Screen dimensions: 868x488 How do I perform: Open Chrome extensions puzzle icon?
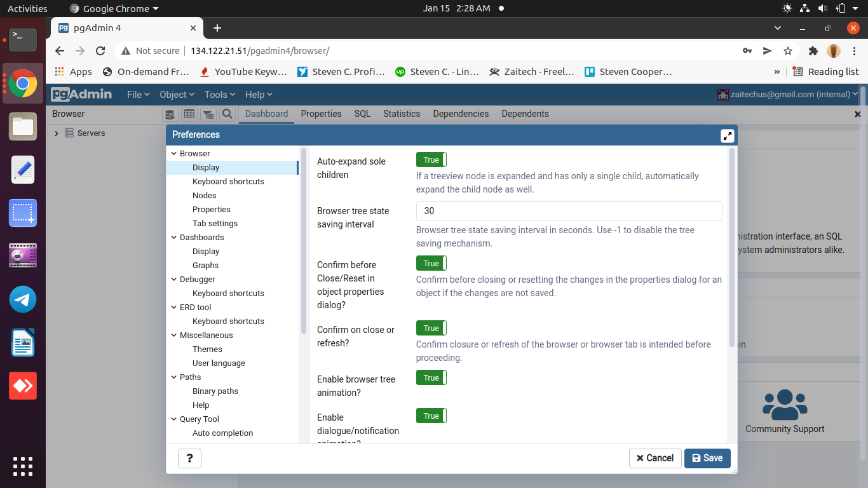813,51
